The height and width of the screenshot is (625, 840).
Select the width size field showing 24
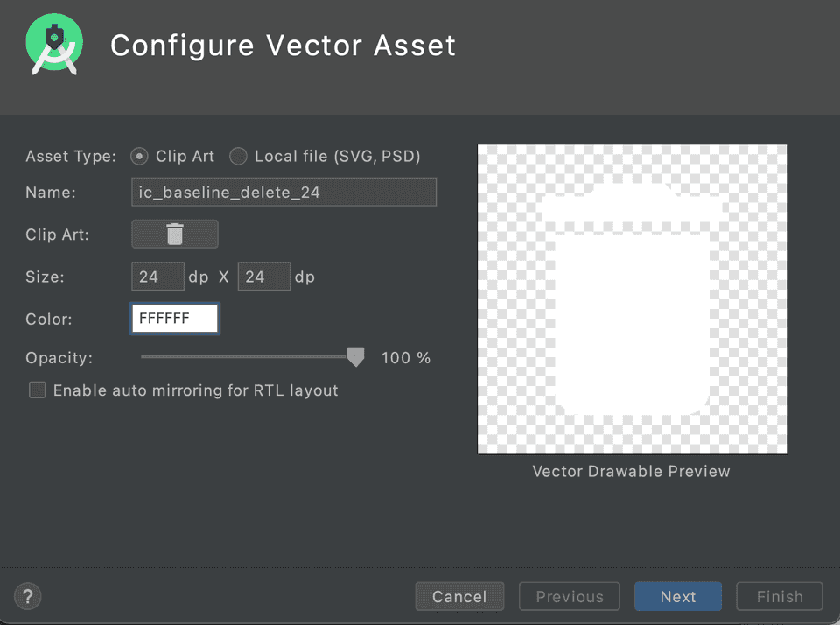click(x=157, y=277)
